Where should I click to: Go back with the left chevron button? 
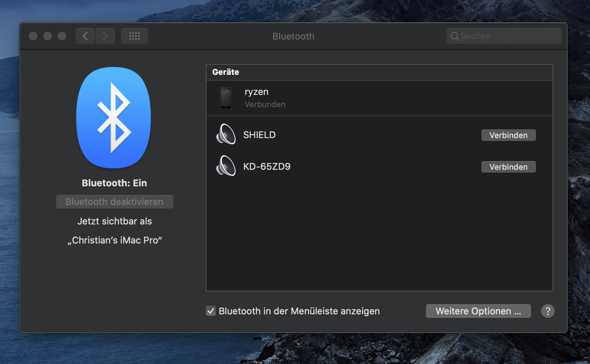coord(85,36)
